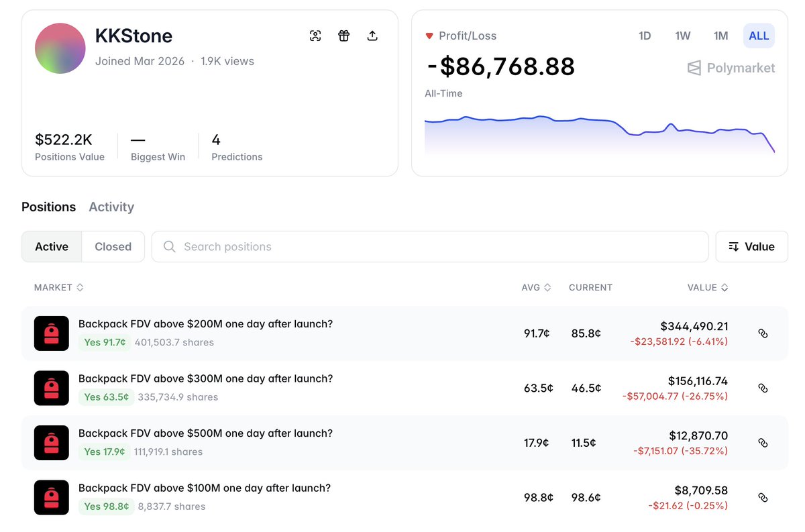Show Active positions
The image size is (805, 532).
click(52, 247)
